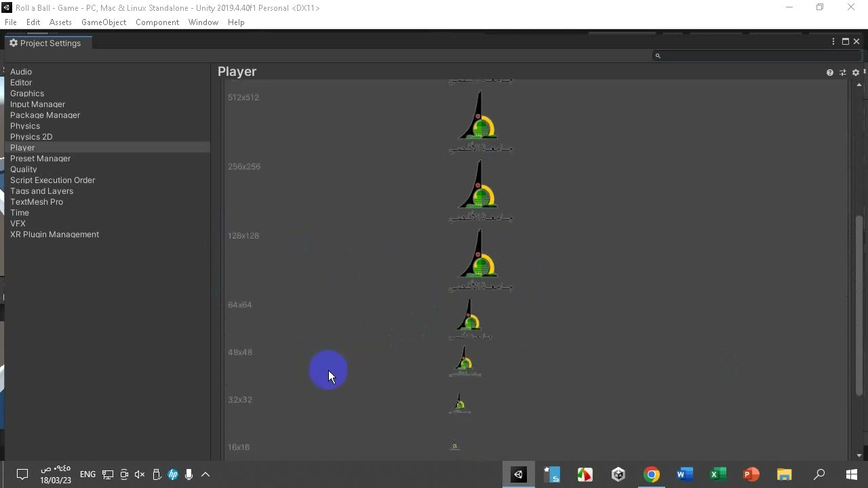The width and height of the screenshot is (868, 488).
Task: Click the Project Settings search field
Action: pos(757,56)
